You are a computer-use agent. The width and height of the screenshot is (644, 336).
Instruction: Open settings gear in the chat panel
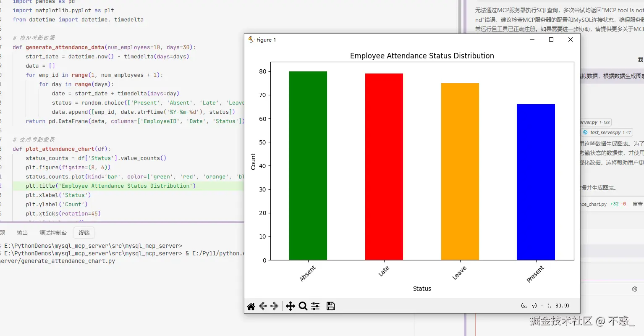click(x=635, y=289)
